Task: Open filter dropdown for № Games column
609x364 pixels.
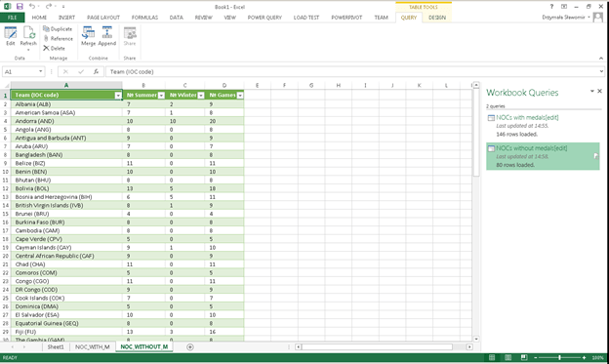Action: [x=240, y=96]
